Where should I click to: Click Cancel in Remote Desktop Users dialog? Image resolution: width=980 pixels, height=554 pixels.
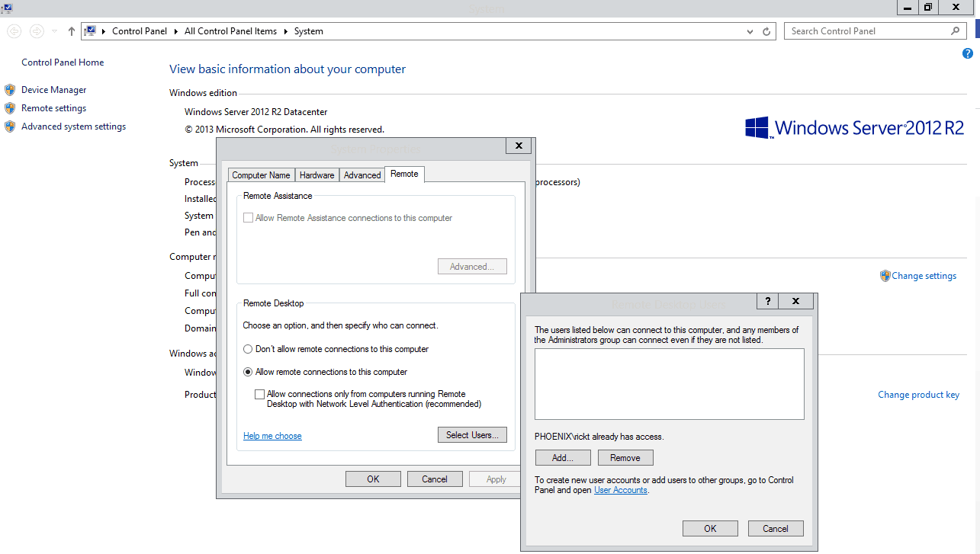pos(776,529)
